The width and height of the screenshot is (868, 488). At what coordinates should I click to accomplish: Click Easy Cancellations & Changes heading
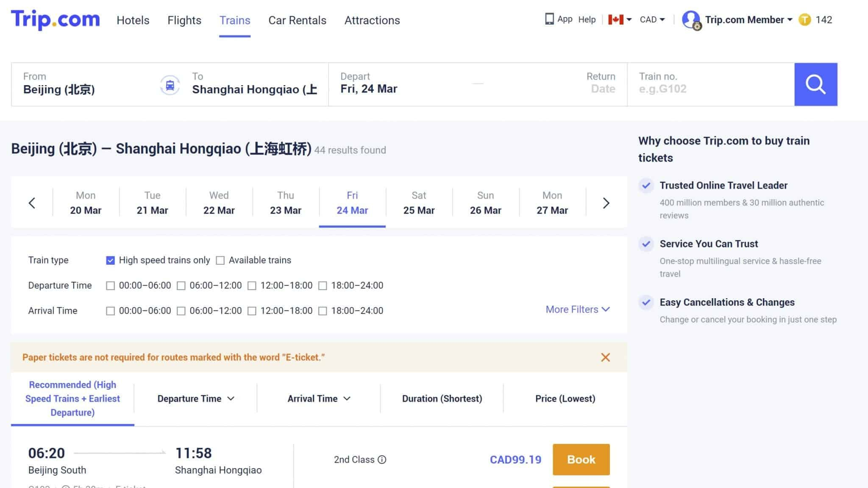point(727,302)
